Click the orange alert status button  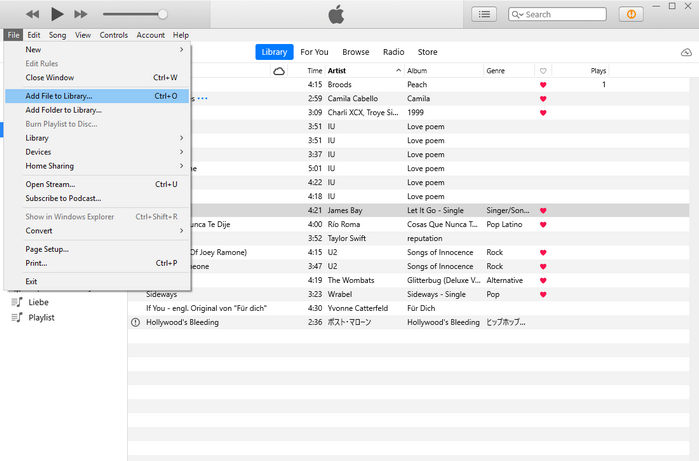click(631, 14)
